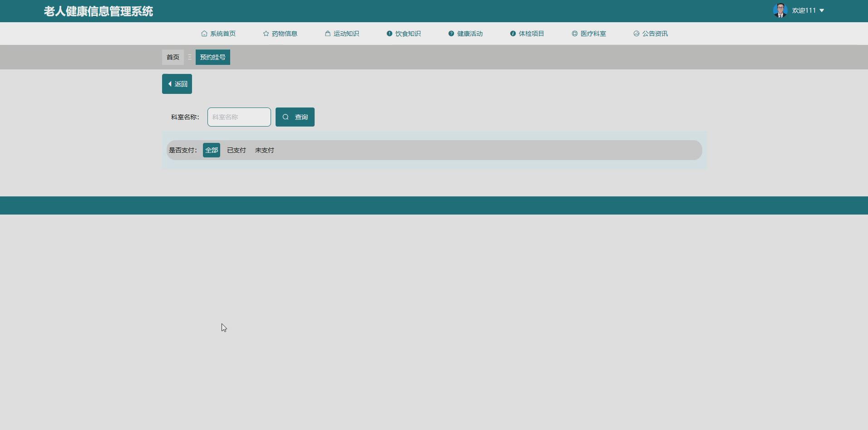Click the smiley icon beside 公告资讯
This screenshot has height=430, width=868.
(x=636, y=34)
